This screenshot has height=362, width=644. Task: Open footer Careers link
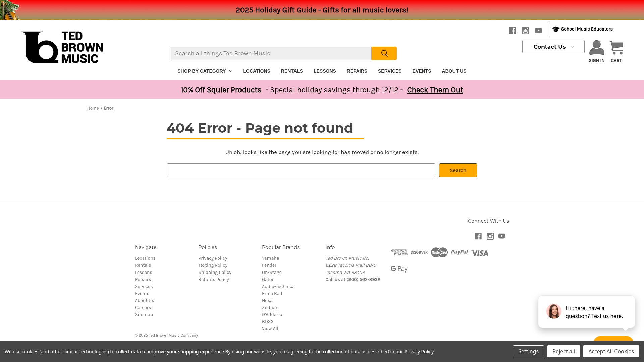[x=143, y=308]
